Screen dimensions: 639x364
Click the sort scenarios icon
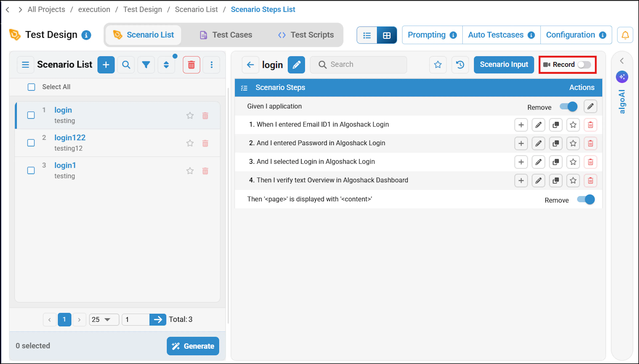tap(166, 65)
